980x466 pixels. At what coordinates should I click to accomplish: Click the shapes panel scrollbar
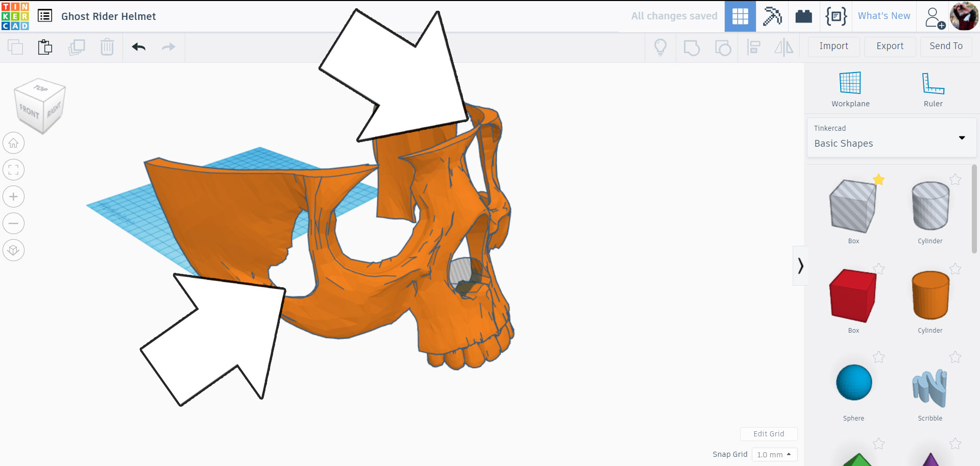(974, 208)
